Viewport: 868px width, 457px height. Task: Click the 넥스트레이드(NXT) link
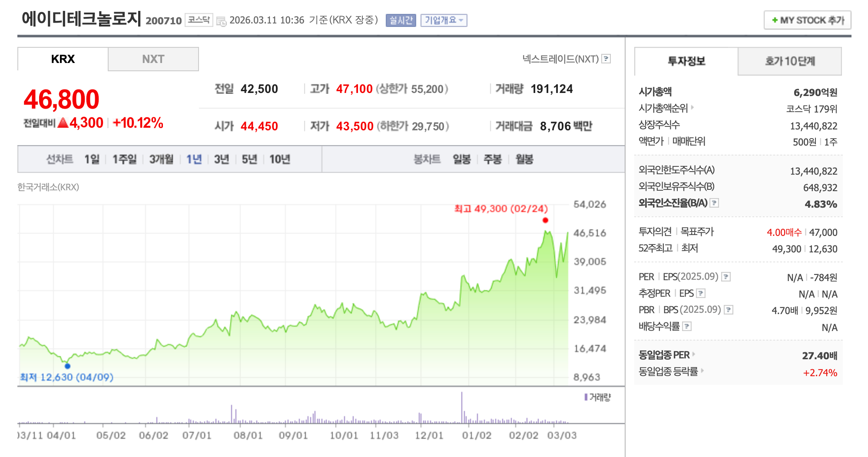click(x=560, y=59)
